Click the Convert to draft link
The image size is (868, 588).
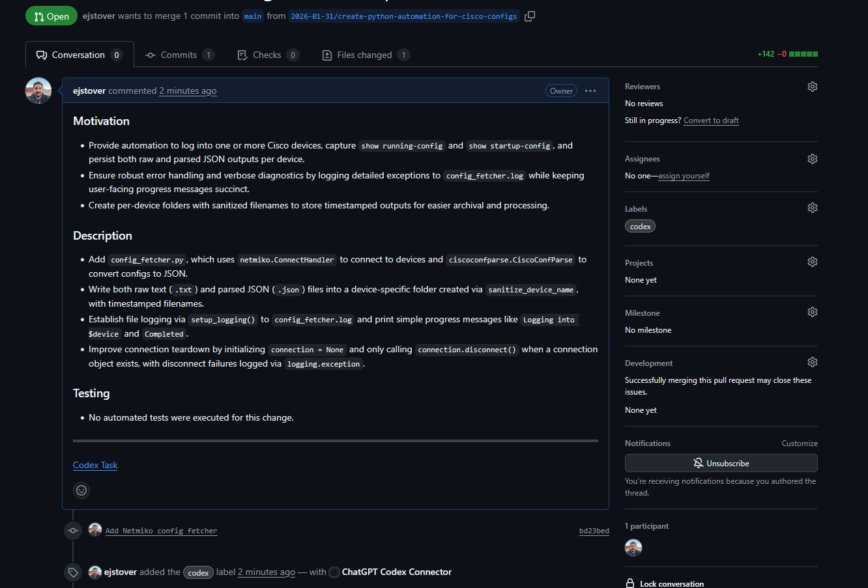pyautogui.click(x=711, y=120)
